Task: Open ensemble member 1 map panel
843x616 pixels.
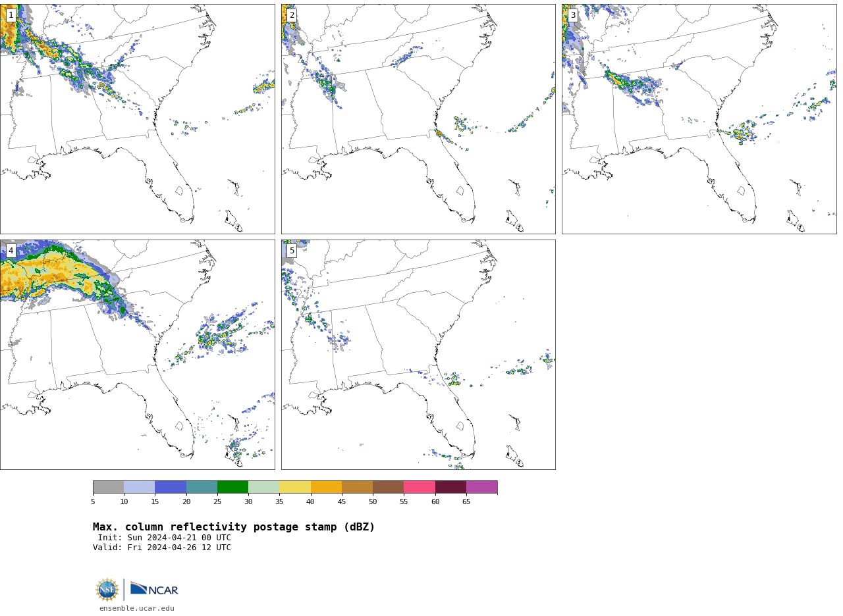Action: click(137, 119)
